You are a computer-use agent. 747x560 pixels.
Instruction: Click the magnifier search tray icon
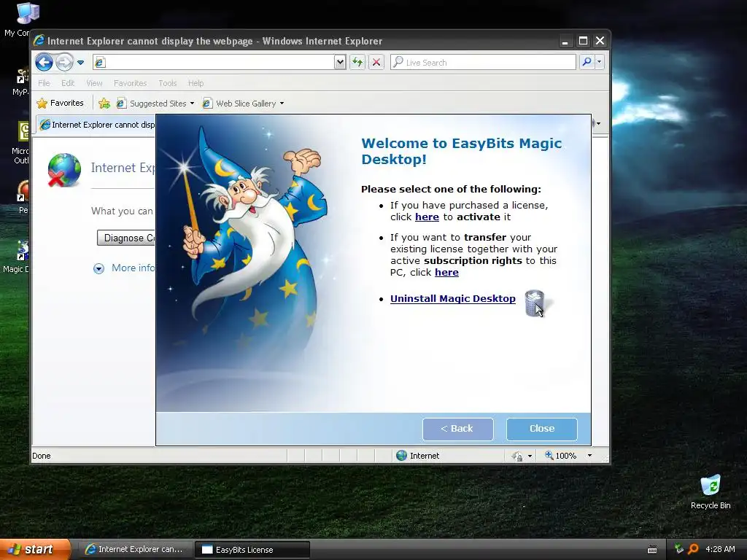point(693,549)
